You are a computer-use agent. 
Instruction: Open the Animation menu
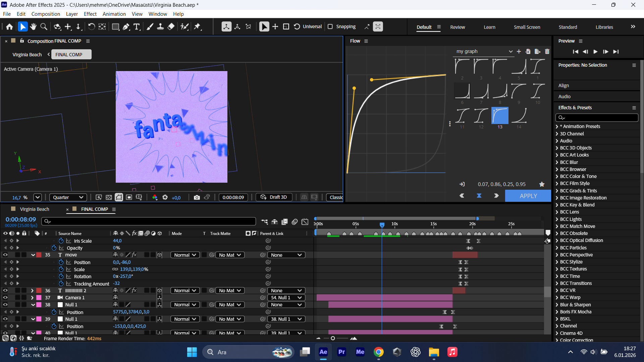tap(114, 14)
